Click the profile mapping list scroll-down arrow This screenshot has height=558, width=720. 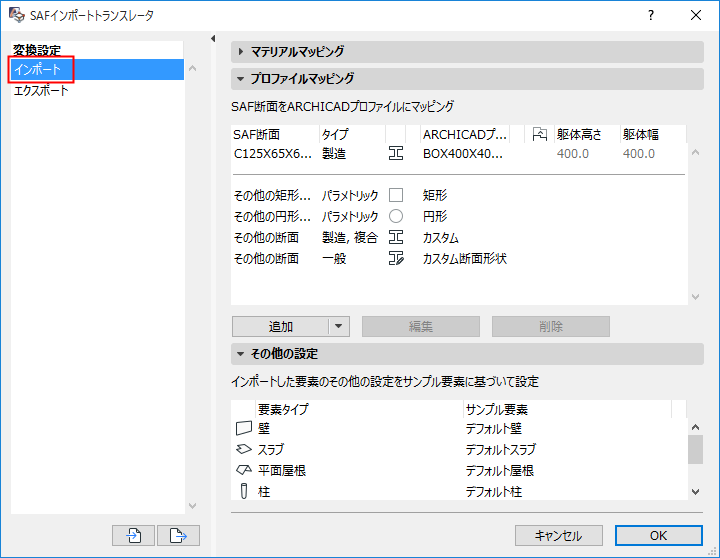click(x=695, y=297)
